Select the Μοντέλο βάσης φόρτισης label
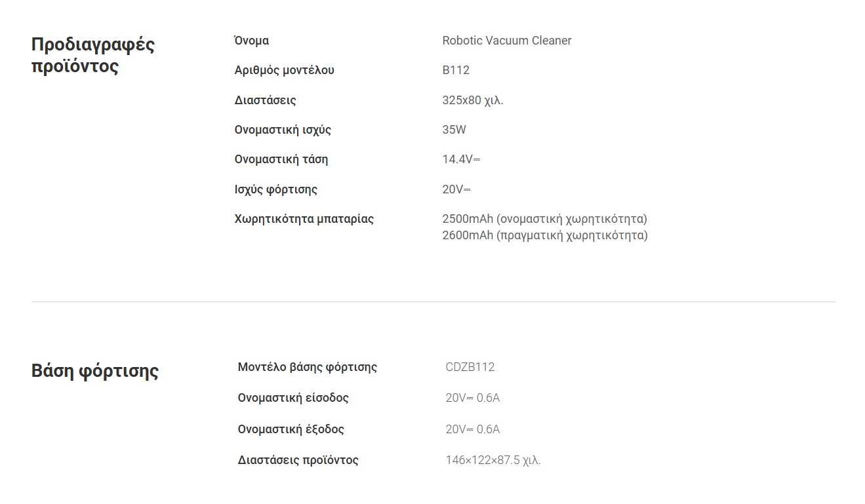This screenshot has height=504, width=865. tap(308, 367)
